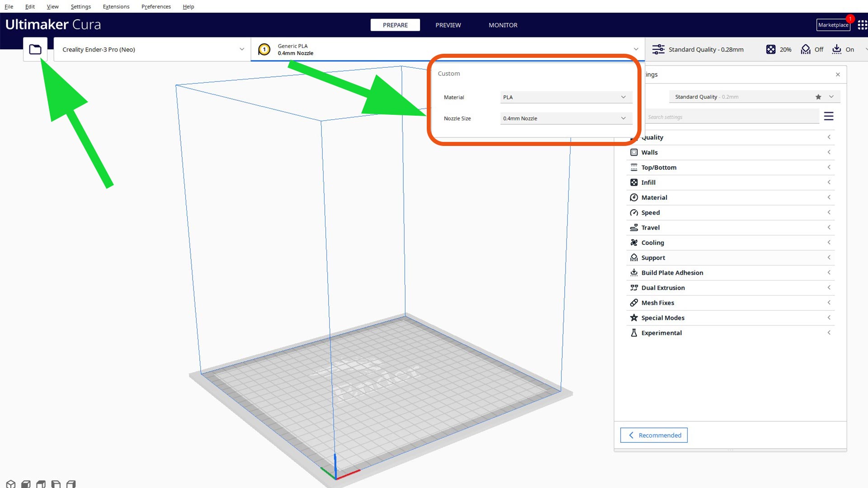This screenshot has width=868, height=488.
Task: Switch to front view cube icon
Action: (26, 484)
